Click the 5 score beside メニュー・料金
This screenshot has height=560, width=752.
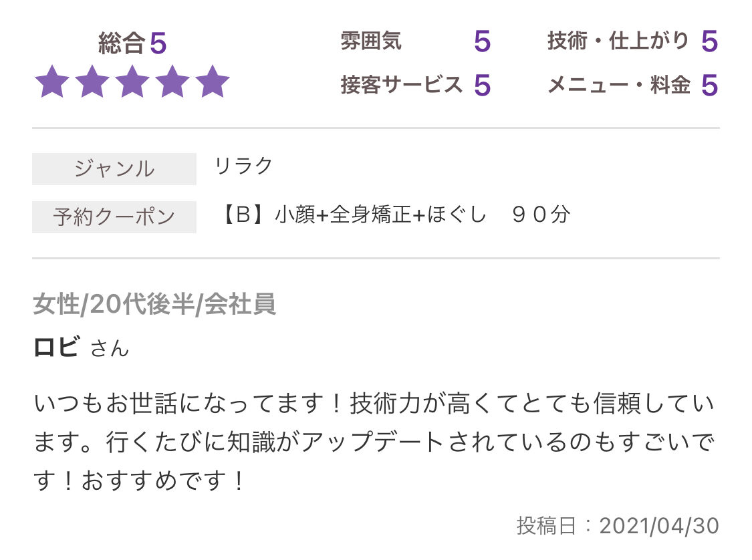coord(709,86)
